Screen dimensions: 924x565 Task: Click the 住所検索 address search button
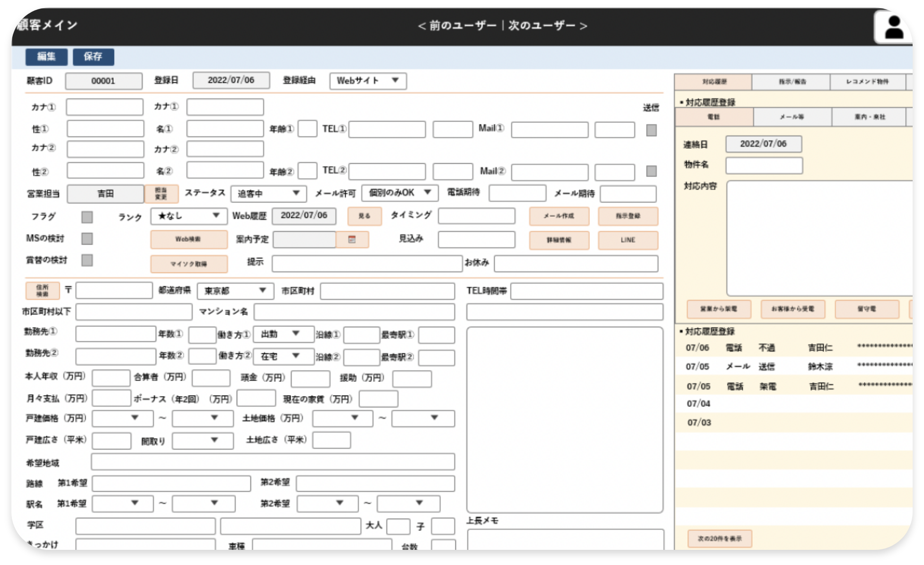[42, 291]
